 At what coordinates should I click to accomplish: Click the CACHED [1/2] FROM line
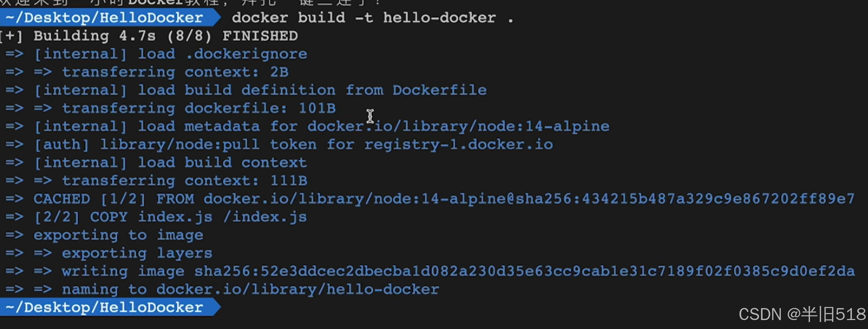click(430, 199)
